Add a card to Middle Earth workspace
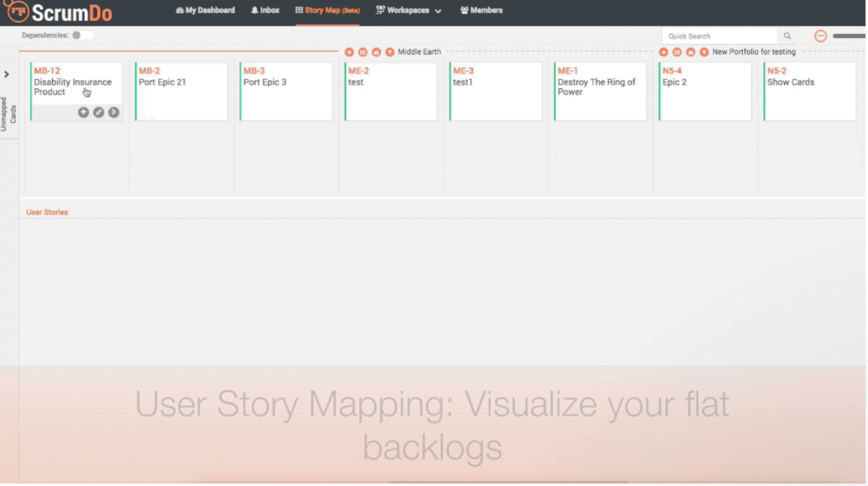Screen dimensions: 868x486 pos(350,53)
